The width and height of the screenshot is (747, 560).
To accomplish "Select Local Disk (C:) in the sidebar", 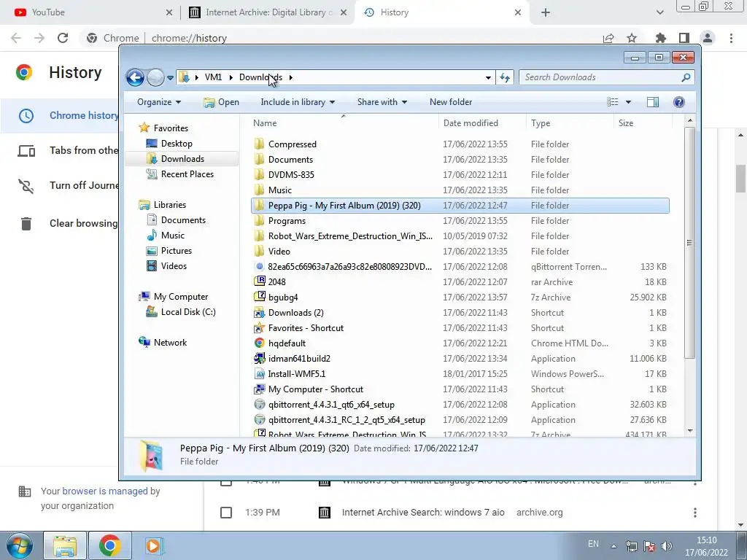I will [x=188, y=312].
